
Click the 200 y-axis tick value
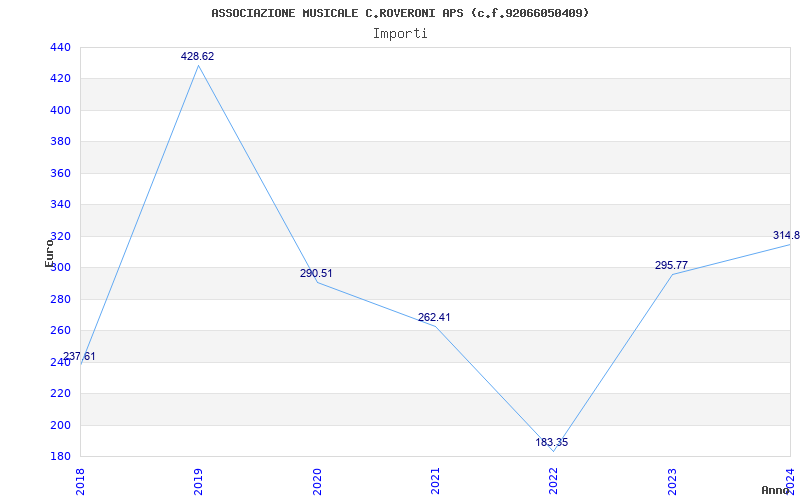pos(60,426)
